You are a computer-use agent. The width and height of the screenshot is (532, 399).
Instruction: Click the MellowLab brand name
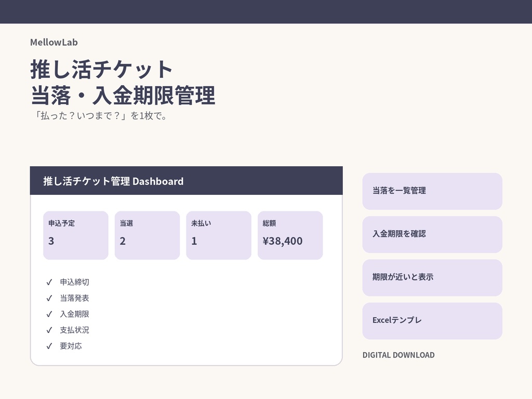[54, 43]
